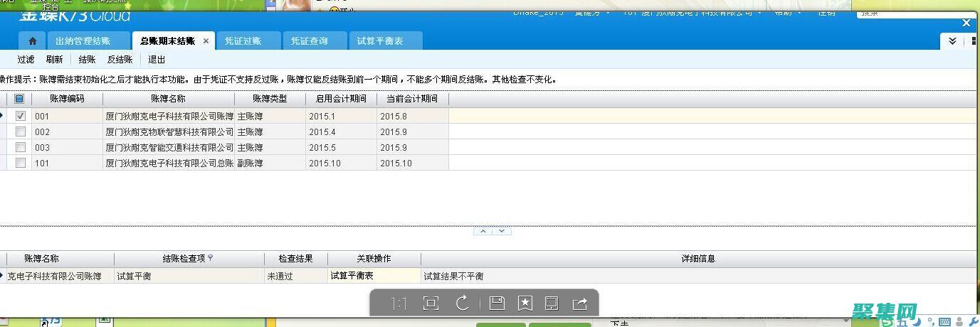Click the 刷新 toolbar button
980x327 pixels.
[x=54, y=60]
